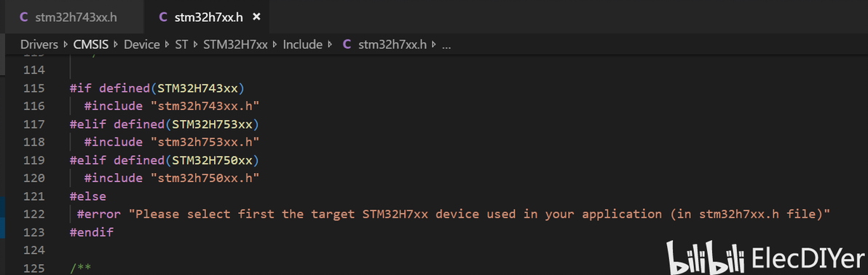Select the stm32h7xx.h editor tab
The width and height of the screenshot is (868, 275).
207,17
